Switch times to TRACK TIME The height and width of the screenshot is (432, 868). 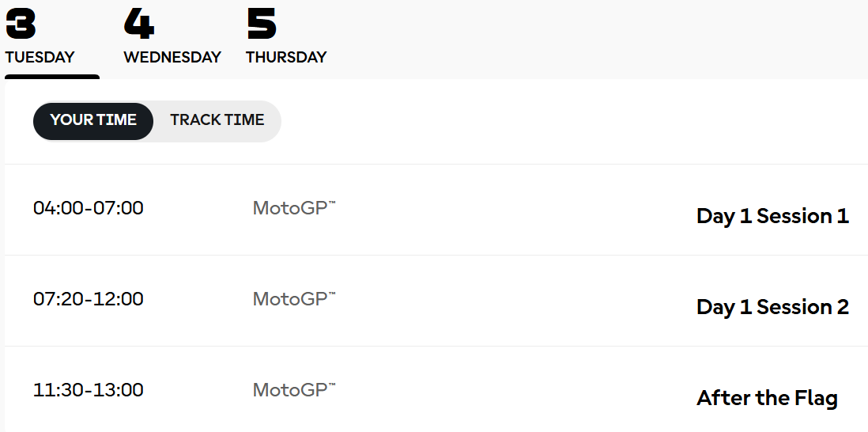point(217,120)
